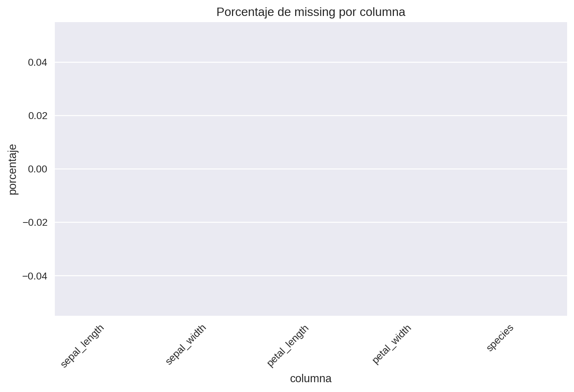Viewport: 574px width, 392px height.
Task: Select the zero baseline gridline at 0.00
Action: [310, 169]
